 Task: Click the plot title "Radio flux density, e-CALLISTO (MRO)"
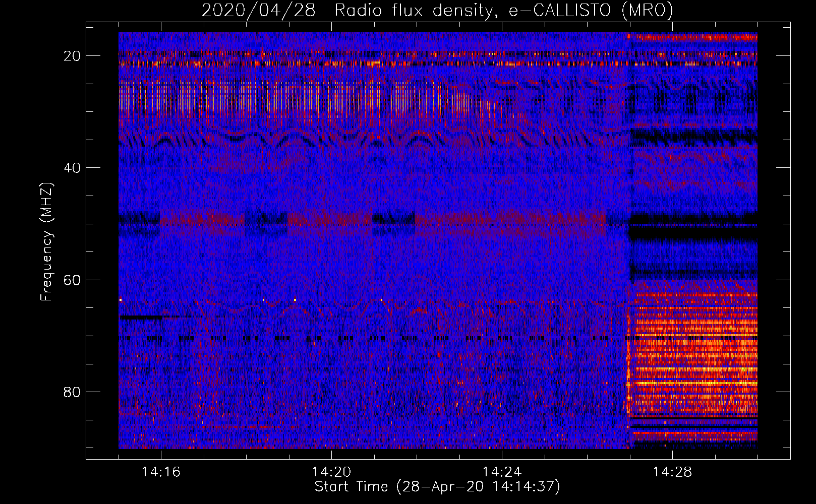pos(504,11)
